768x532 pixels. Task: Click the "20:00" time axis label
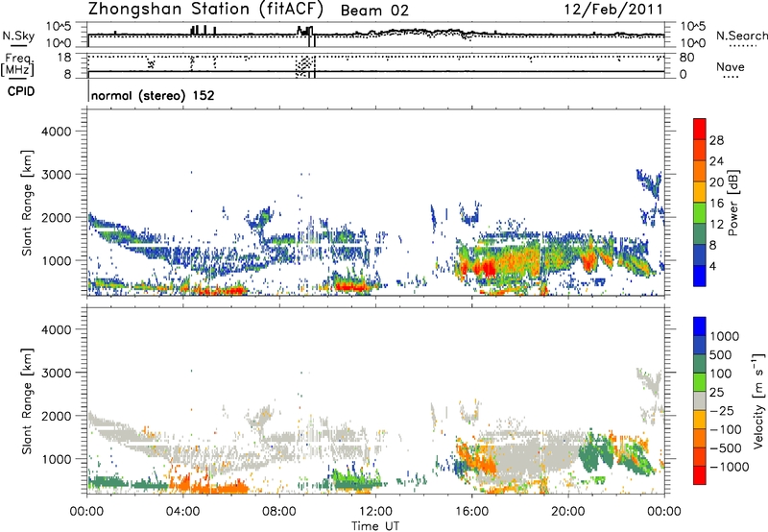point(567,512)
